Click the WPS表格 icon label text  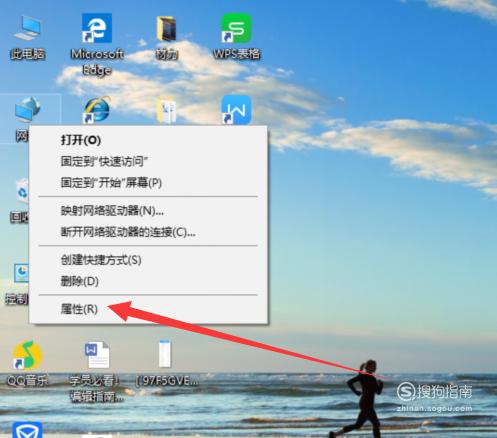click(236, 54)
